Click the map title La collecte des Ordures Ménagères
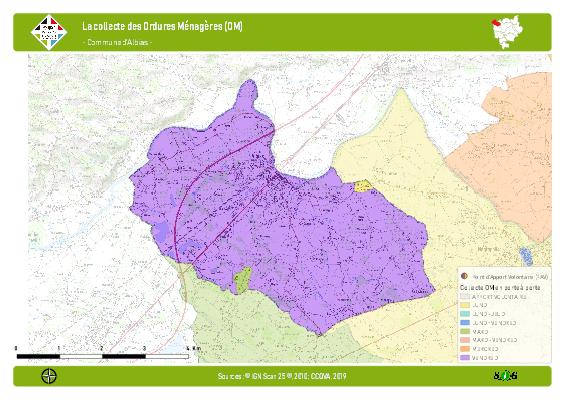The width and height of the screenshot is (565, 400). [x=162, y=26]
